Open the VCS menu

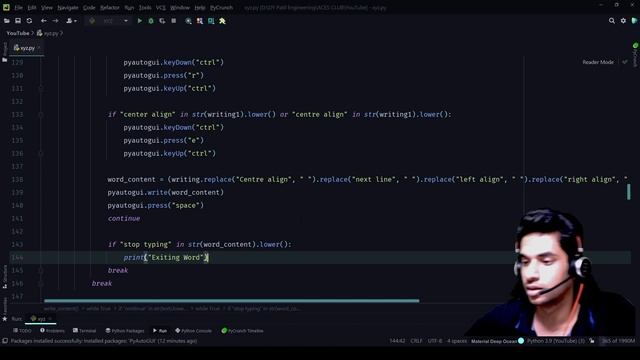tap(161, 8)
